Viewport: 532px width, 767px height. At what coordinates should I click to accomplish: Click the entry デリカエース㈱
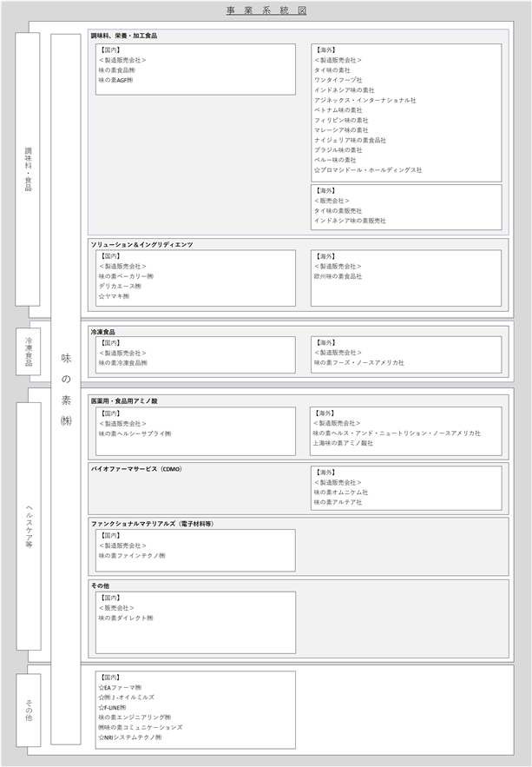click(x=120, y=286)
